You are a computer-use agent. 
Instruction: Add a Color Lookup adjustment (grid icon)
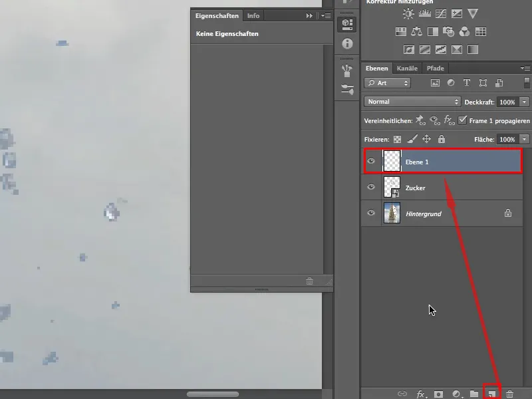tap(480, 31)
